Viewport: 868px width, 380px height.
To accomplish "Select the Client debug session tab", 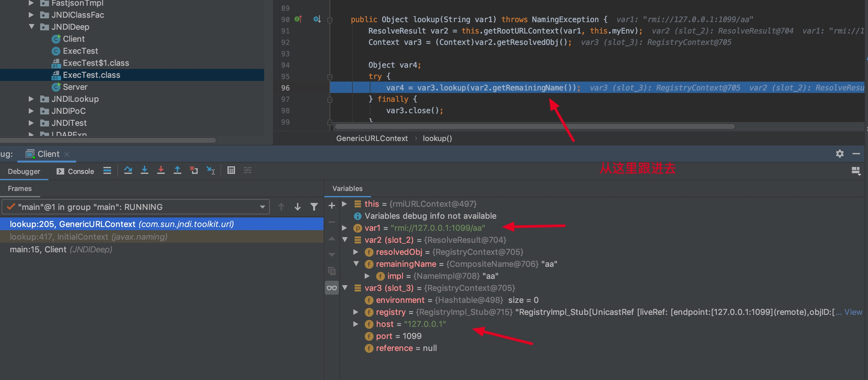I will (x=48, y=154).
